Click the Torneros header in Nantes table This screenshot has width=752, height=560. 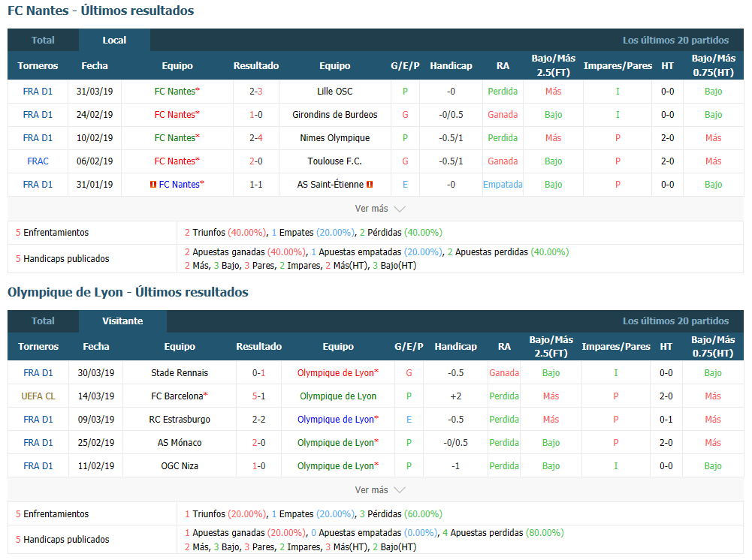click(38, 65)
